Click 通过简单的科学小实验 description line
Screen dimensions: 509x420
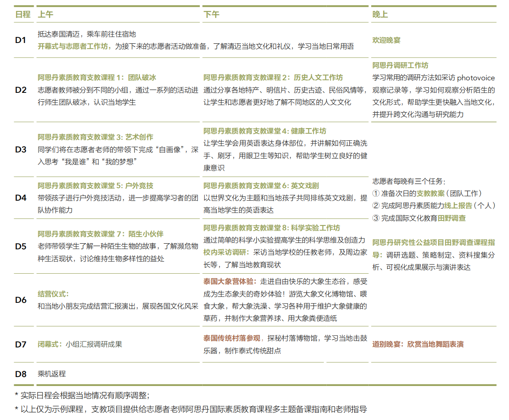284,240
